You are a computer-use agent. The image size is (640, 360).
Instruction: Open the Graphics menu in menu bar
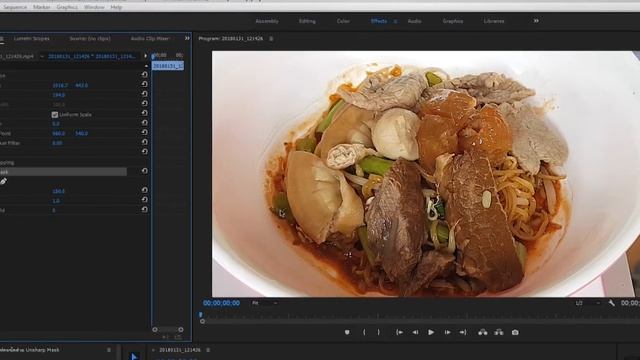(x=67, y=7)
